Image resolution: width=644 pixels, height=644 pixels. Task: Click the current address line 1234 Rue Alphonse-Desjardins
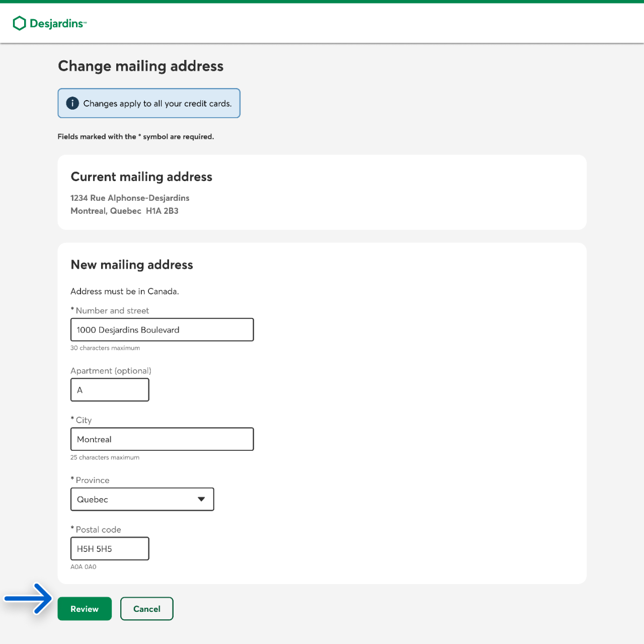130,198
